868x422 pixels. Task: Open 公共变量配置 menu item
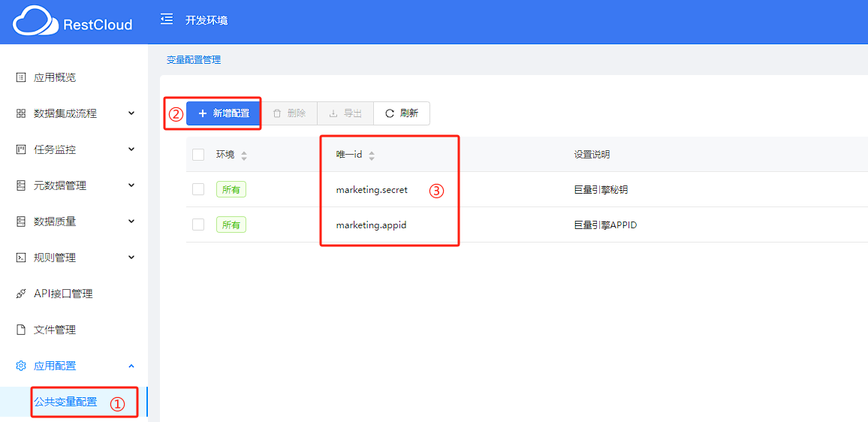click(65, 402)
